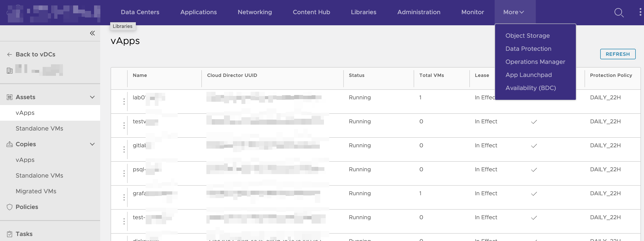Screen dimensions: 644x241
Task: Open the vertical dots menu in the header
Action: [x=640, y=12]
